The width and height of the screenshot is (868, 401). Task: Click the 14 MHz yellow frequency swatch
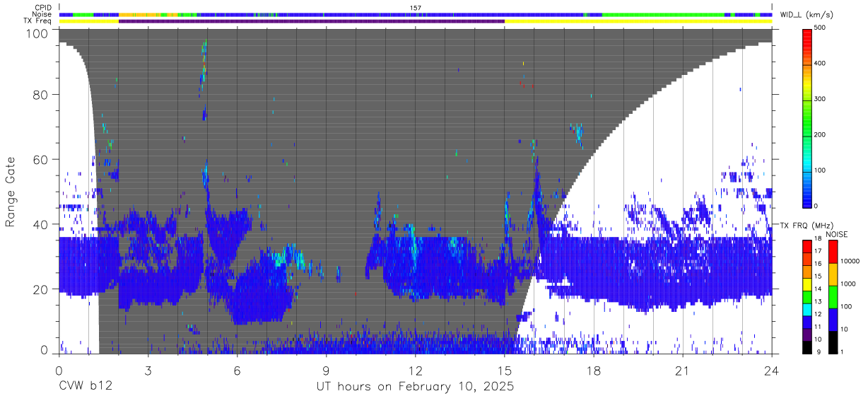click(x=807, y=284)
